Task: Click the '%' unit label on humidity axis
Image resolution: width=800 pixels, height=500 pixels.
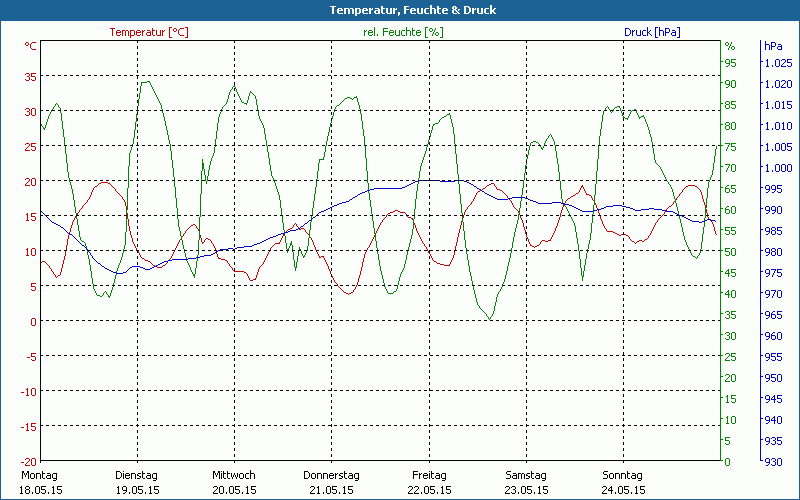Action: (x=730, y=46)
